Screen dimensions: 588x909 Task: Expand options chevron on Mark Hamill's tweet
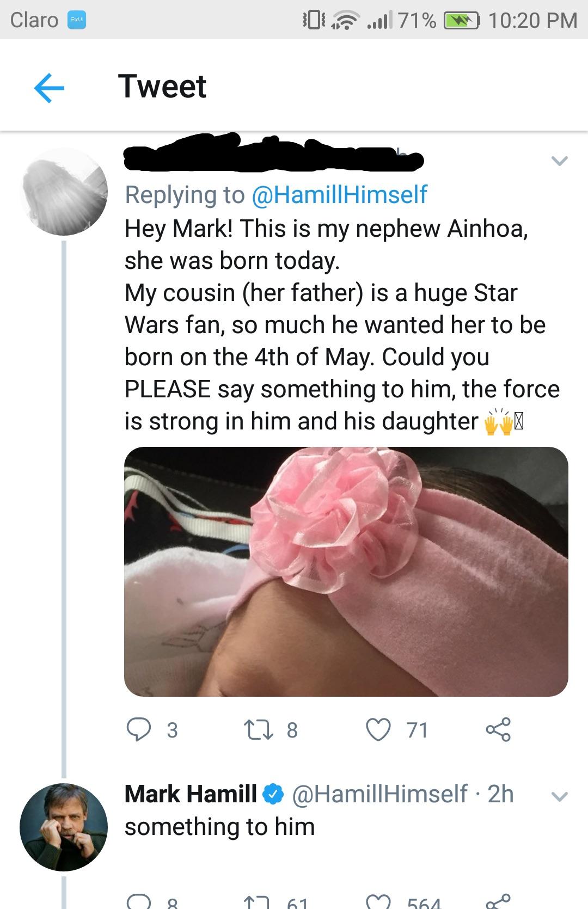[x=559, y=796]
